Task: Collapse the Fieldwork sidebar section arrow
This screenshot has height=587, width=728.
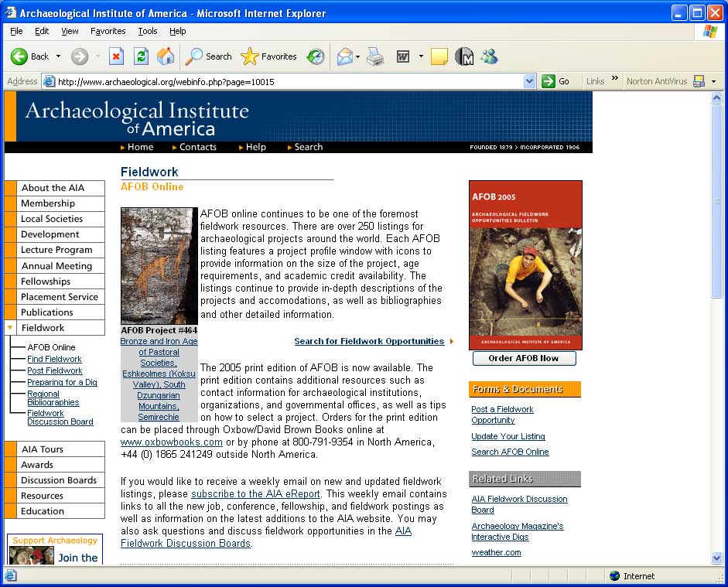Action: (10, 328)
